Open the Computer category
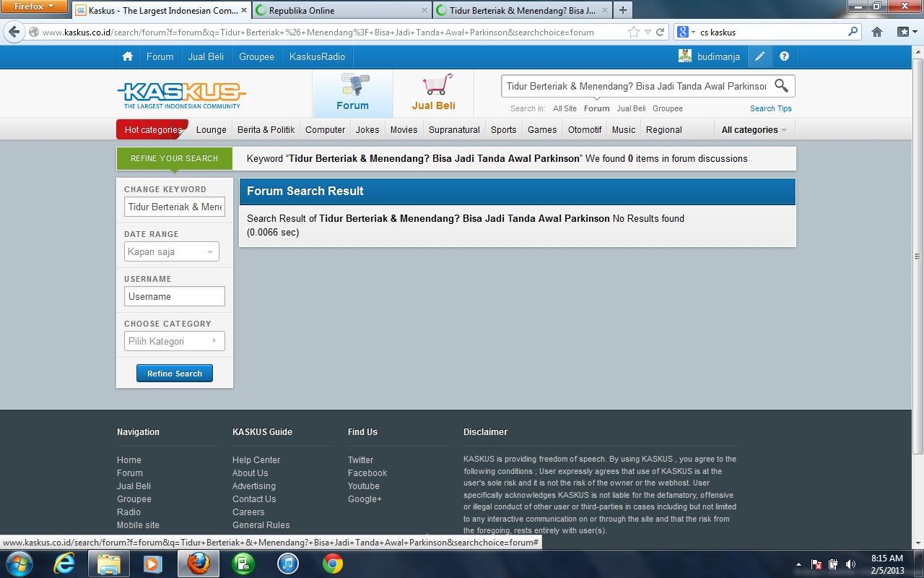The width and height of the screenshot is (924, 578). (325, 130)
